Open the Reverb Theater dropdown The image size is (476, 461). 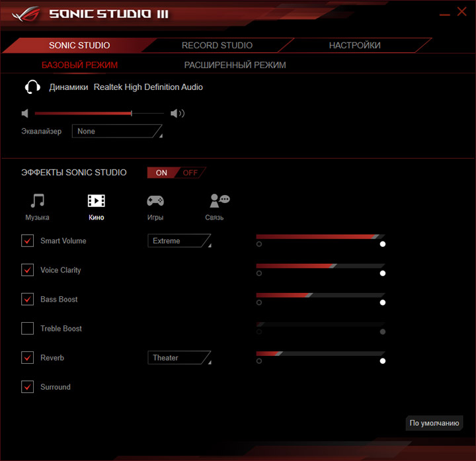(x=179, y=357)
